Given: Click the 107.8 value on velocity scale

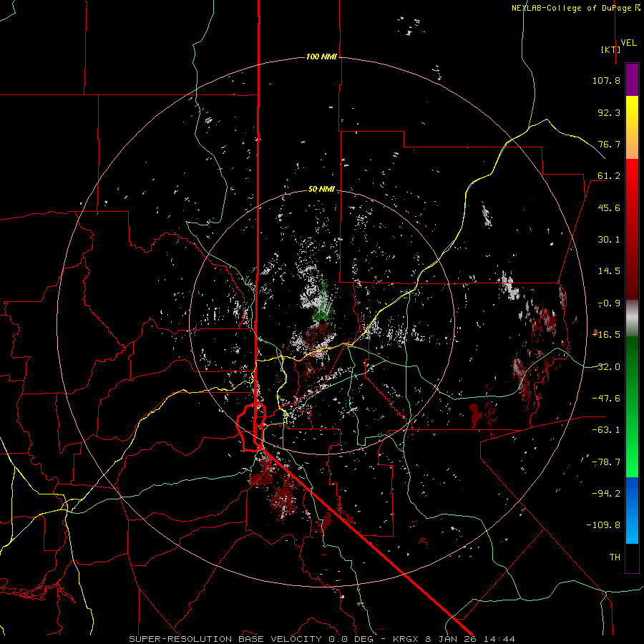Looking at the screenshot, I should click(606, 80).
